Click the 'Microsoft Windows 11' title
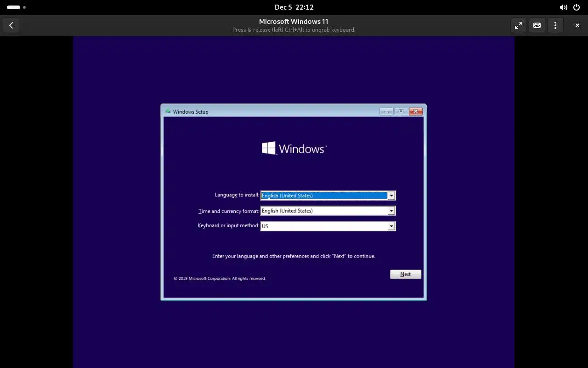Image resolution: width=588 pixels, height=368 pixels. coord(294,21)
